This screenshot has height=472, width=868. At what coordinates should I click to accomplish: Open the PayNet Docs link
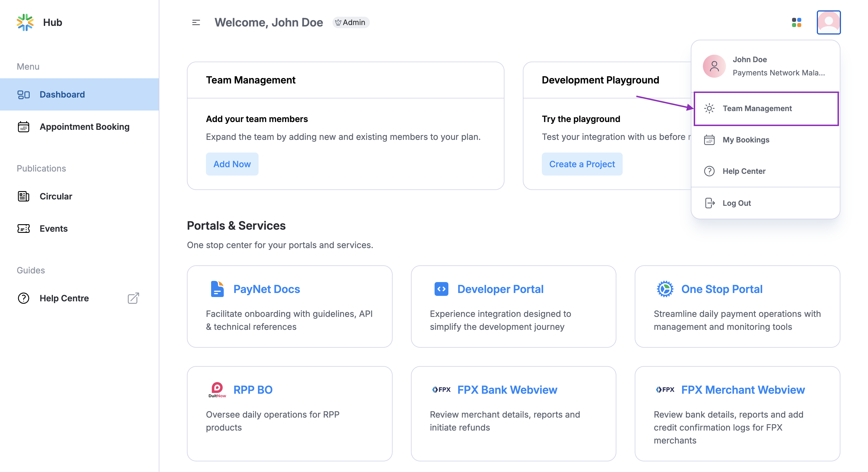(x=266, y=289)
